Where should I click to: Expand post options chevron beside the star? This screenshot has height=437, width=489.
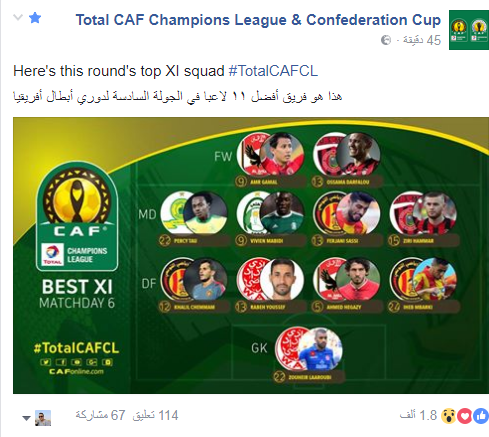(x=18, y=17)
